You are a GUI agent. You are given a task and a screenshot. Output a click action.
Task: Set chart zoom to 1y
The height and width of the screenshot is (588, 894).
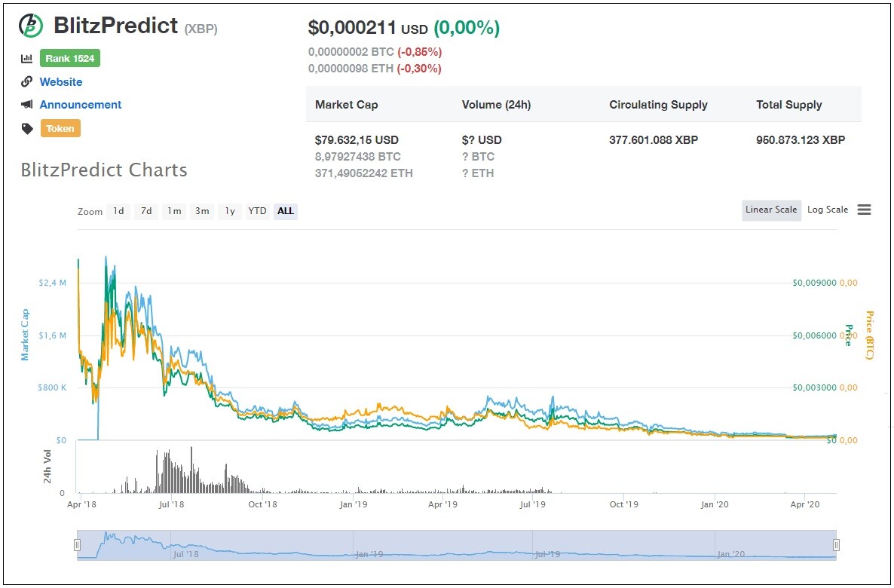coord(230,211)
